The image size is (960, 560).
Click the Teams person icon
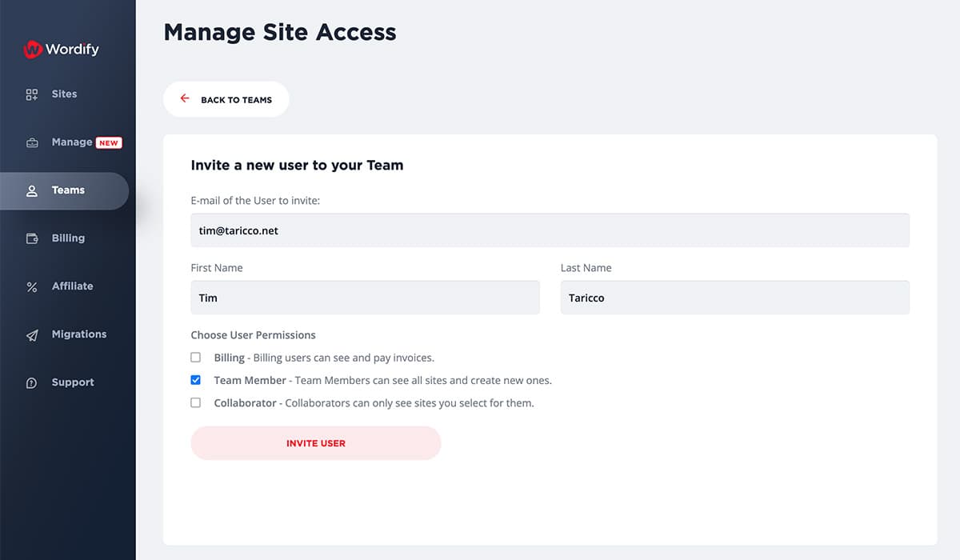32,191
